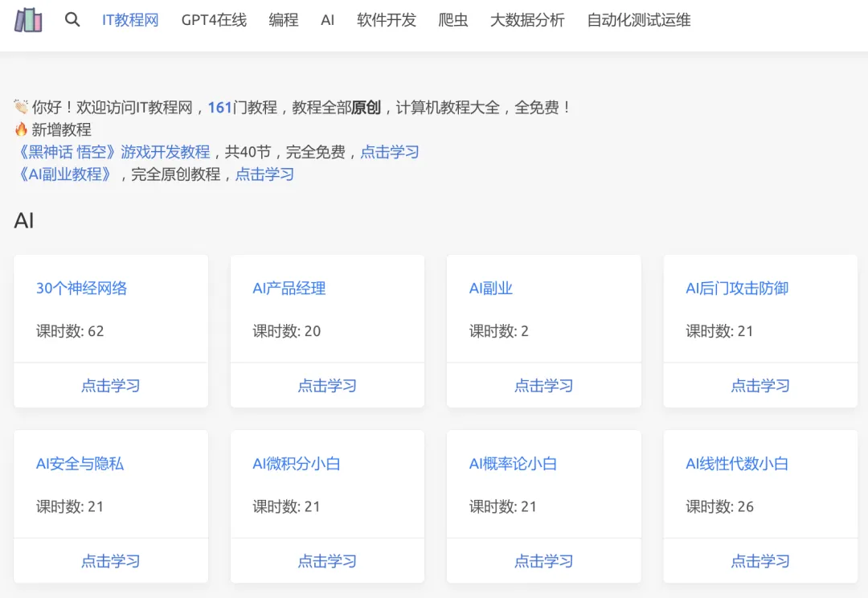Image resolution: width=868 pixels, height=598 pixels.
Task: Open 软件开发 menu item
Action: (387, 20)
